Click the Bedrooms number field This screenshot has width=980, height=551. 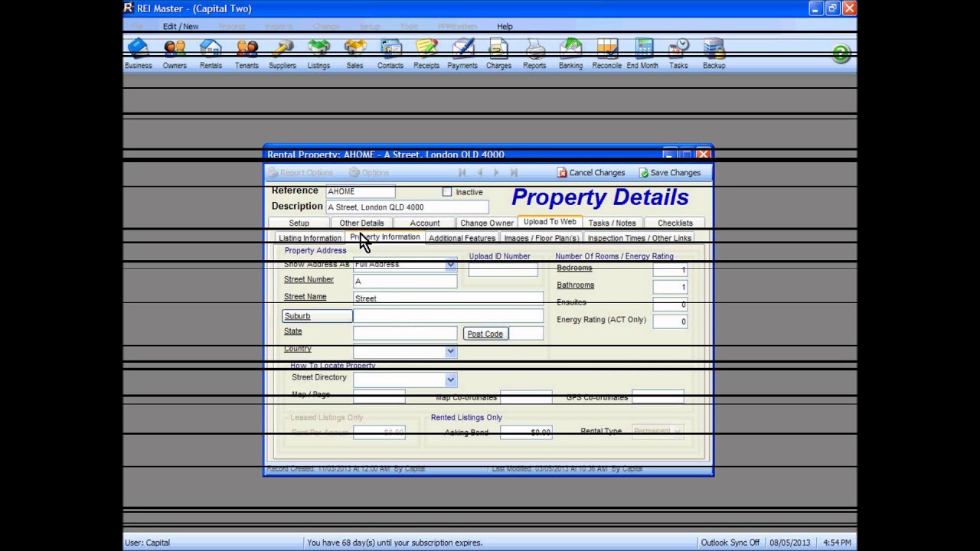[670, 269]
